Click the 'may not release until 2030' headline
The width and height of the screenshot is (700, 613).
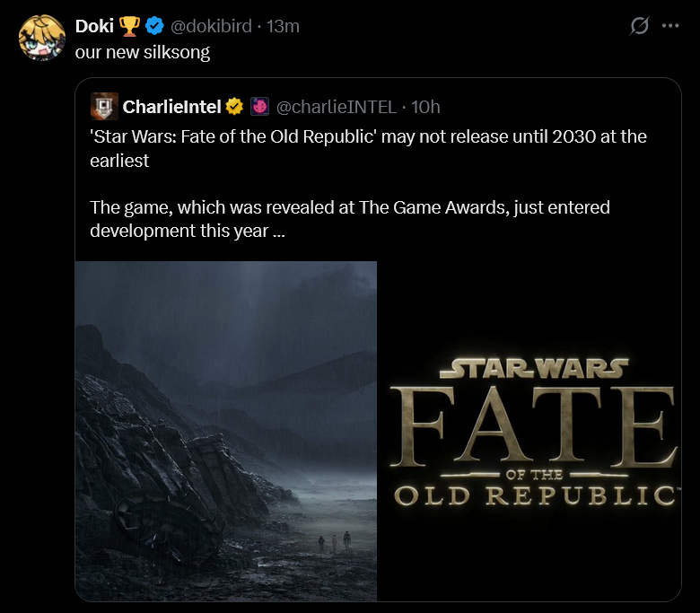coord(368,148)
